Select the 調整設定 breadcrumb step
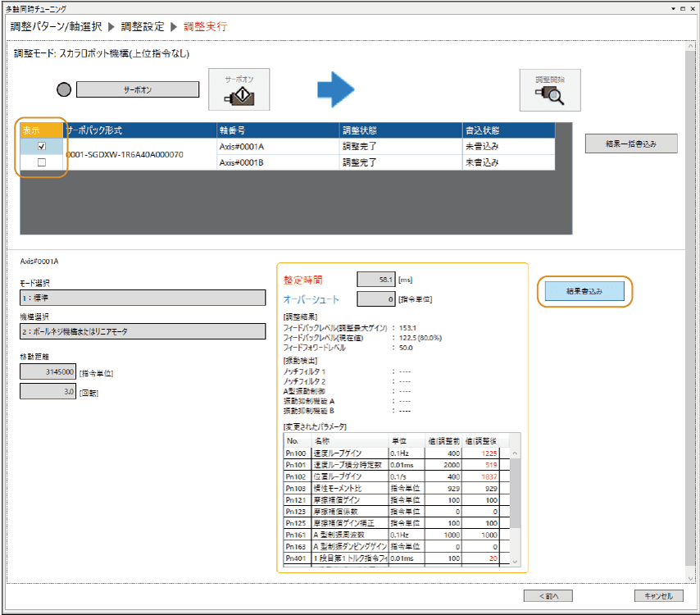 pos(143,26)
